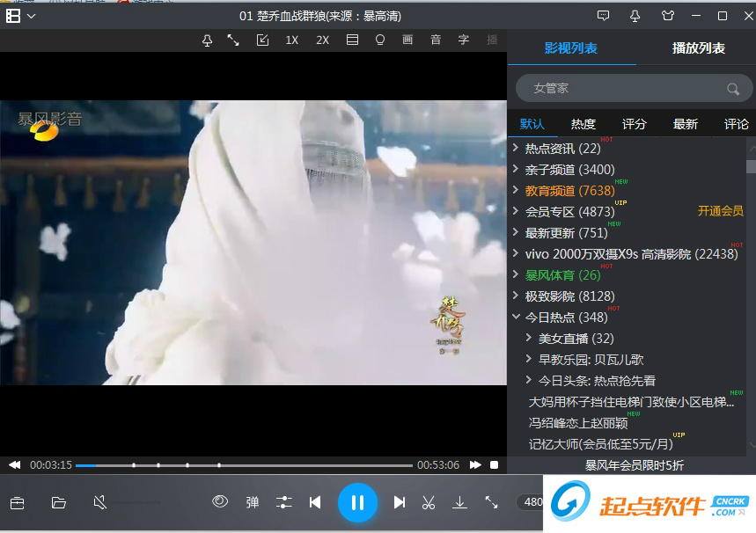The height and width of the screenshot is (533, 756).
Task: Toggle the eye-shaped icon in bottom bar
Action: click(220, 501)
